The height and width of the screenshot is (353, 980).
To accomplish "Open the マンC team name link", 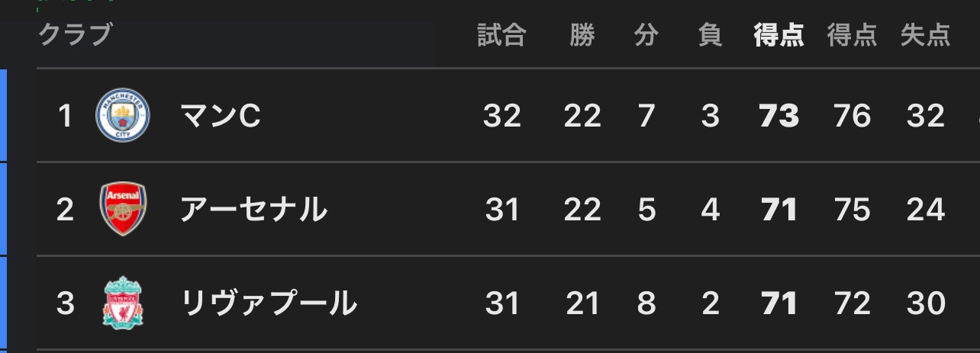I will [x=221, y=116].
